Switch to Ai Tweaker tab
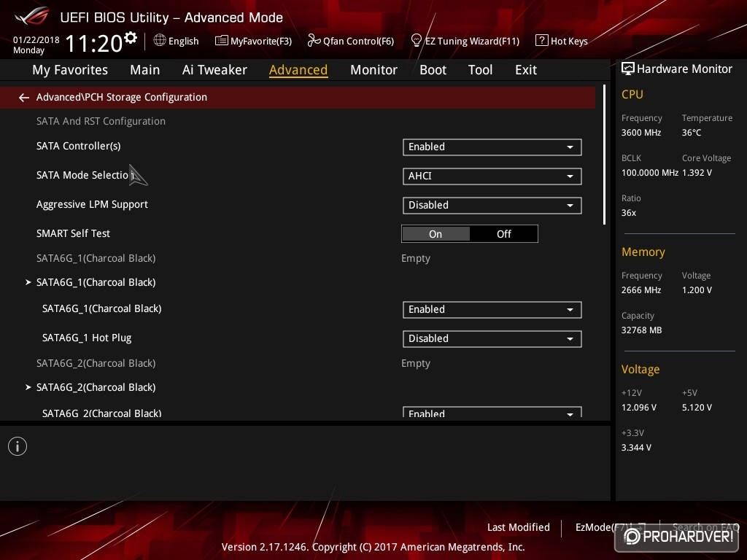Viewport: 747px width, 560px height. pos(214,70)
